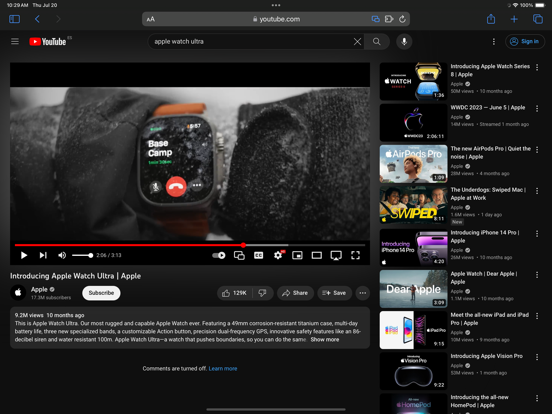Open options for Apple Vision Pro video
This screenshot has width=552, height=414.
537,357
